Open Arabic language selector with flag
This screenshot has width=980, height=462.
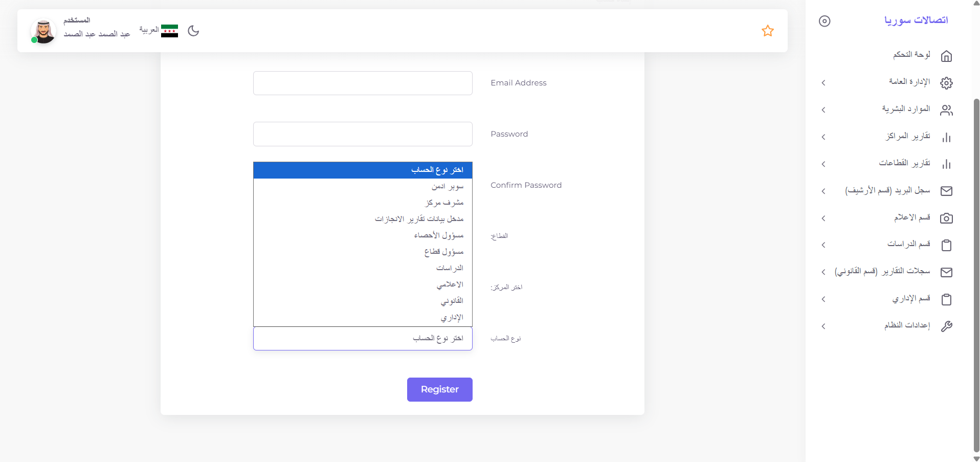pos(159,31)
